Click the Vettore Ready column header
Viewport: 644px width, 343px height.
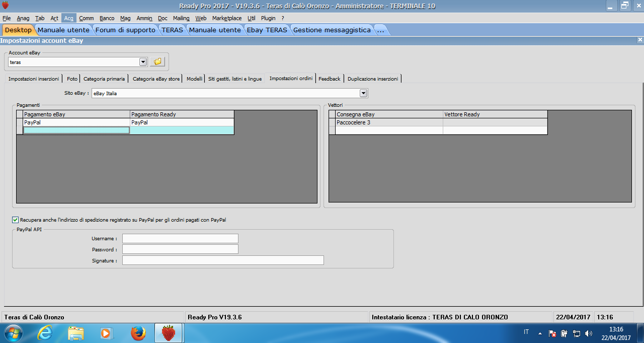(495, 114)
